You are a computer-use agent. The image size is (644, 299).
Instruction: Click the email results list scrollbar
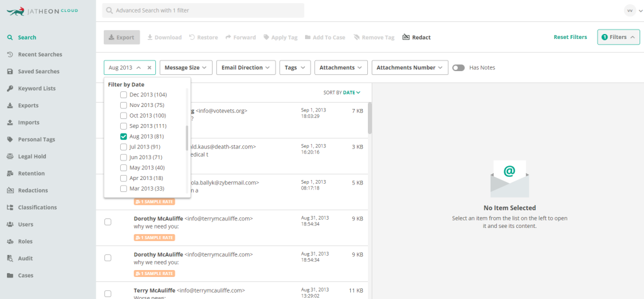pyautogui.click(x=370, y=118)
